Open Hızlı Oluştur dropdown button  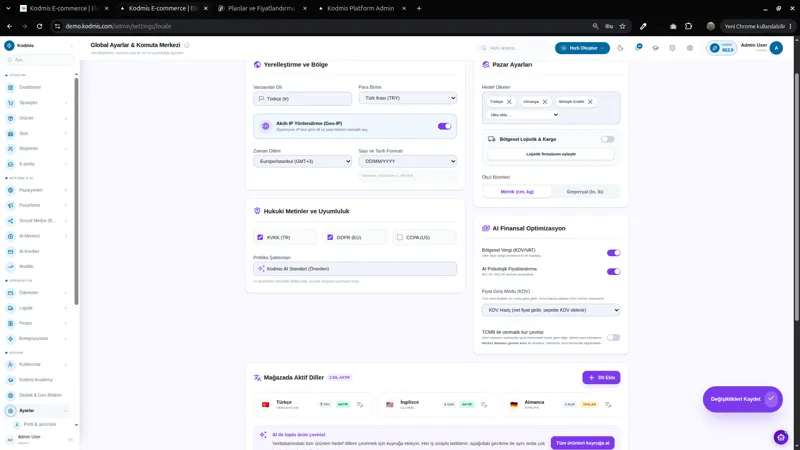582,48
